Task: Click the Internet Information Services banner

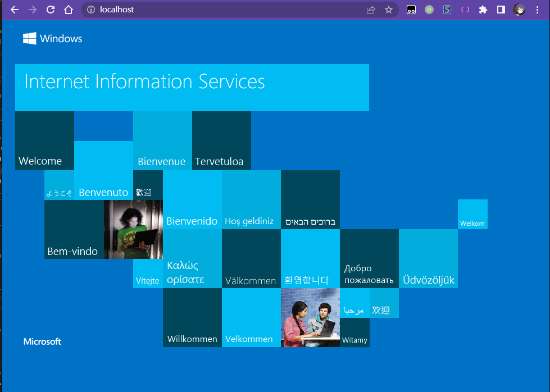Action: [x=192, y=88]
